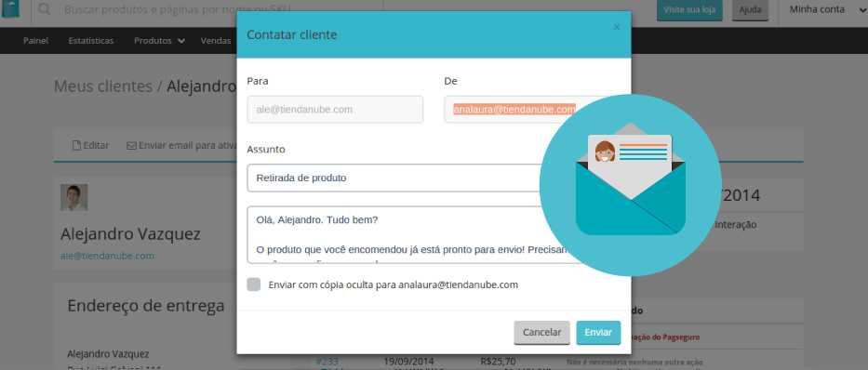Click Alejandro's profile photo

74,197
